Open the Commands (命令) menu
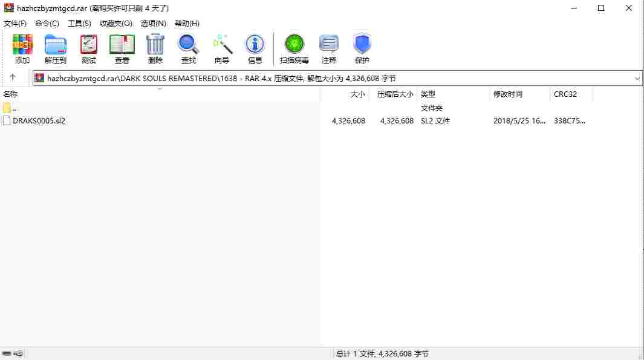 point(47,24)
